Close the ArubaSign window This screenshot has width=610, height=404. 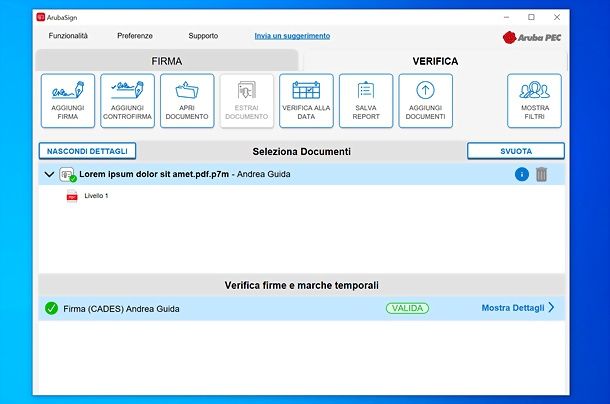tap(557, 17)
